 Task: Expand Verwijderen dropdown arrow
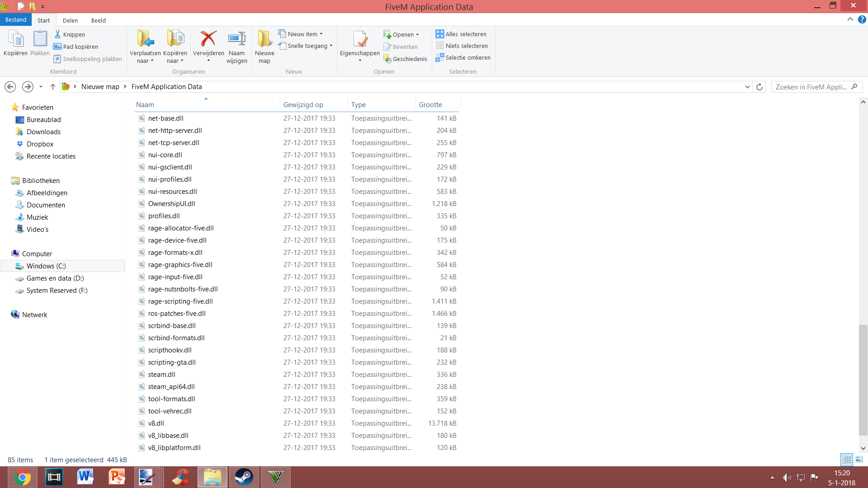pos(208,61)
